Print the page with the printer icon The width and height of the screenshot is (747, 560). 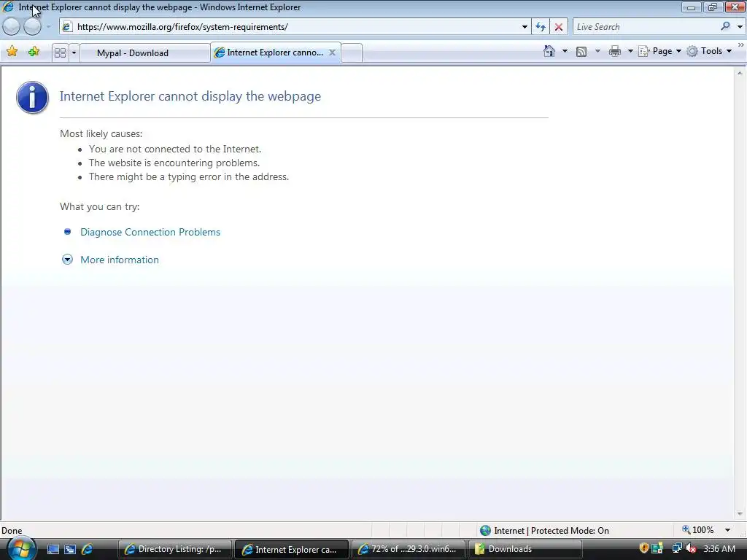(x=615, y=51)
